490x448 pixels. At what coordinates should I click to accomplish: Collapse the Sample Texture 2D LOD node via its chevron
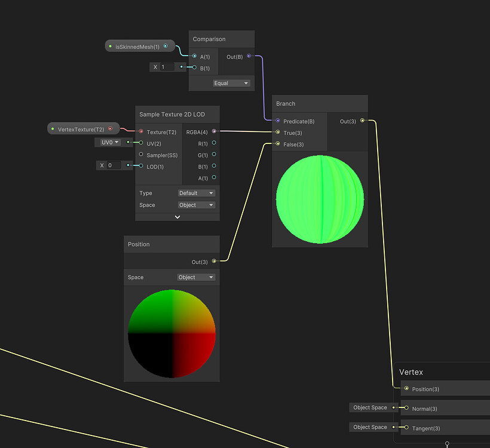(177, 216)
